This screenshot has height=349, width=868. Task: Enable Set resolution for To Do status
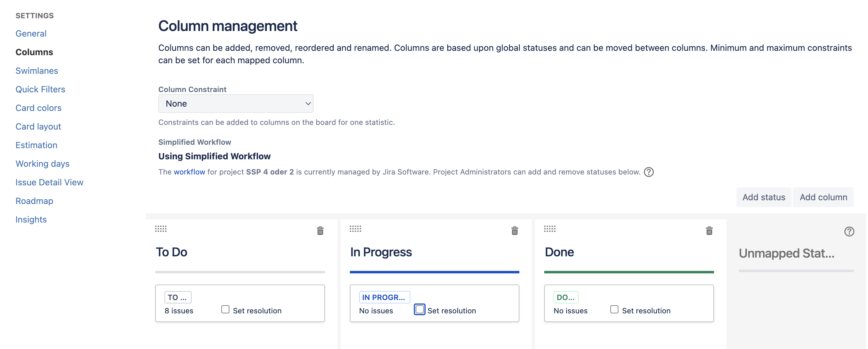[225, 309]
